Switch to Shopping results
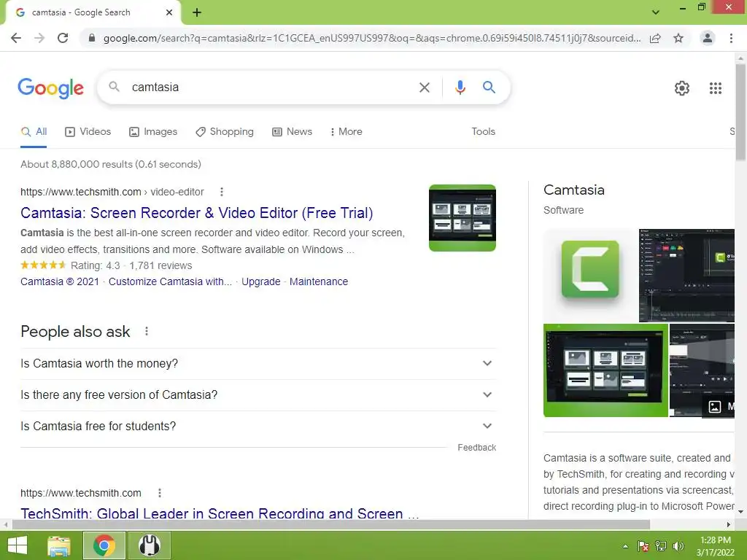 pos(225,132)
